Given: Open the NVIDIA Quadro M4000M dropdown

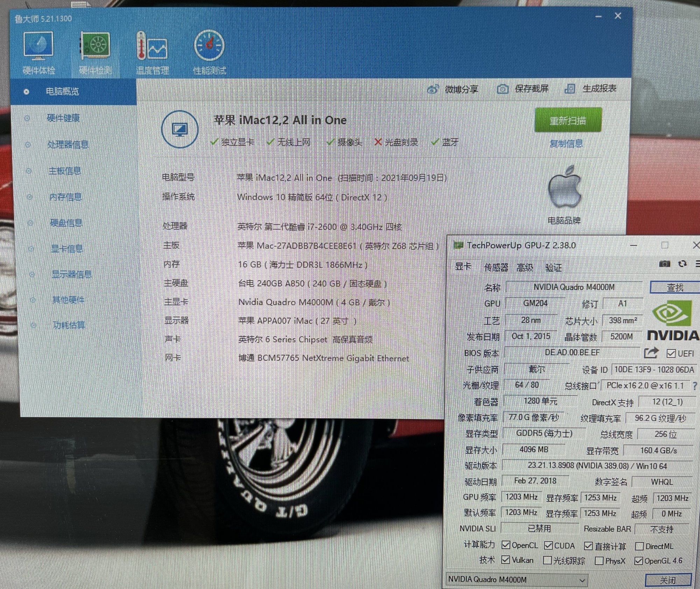Looking at the screenshot, I should (517, 580).
